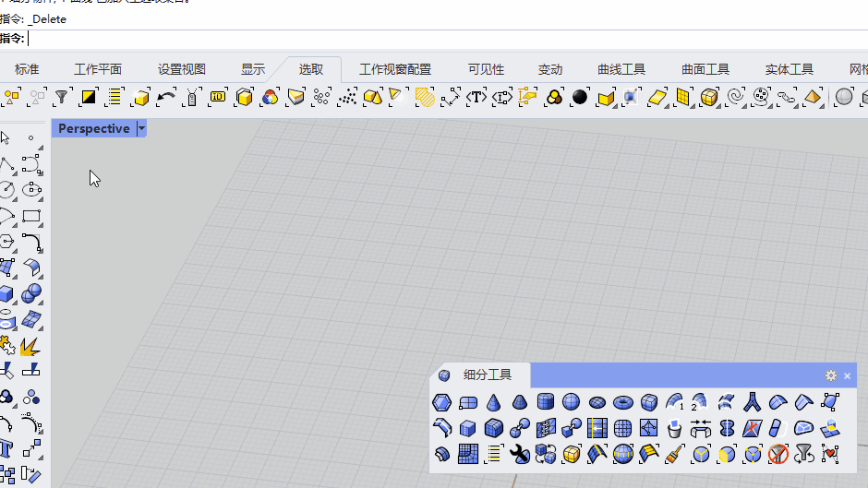This screenshot has height=488, width=868.
Task: Click the SubD sweep 1 rail icon
Action: tap(674, 402)
